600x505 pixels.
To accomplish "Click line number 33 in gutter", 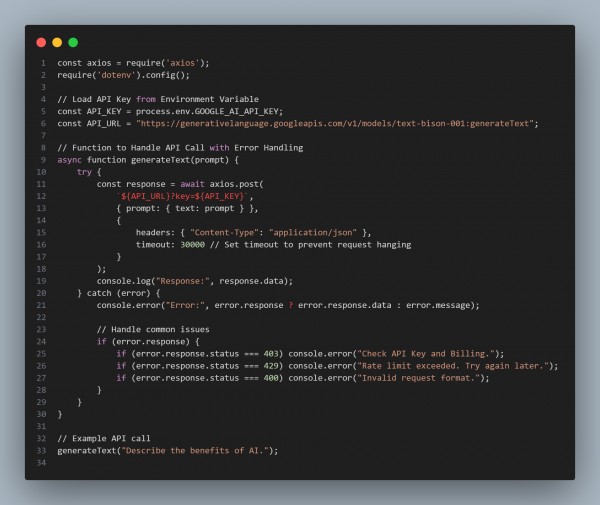I will (41, 451).
